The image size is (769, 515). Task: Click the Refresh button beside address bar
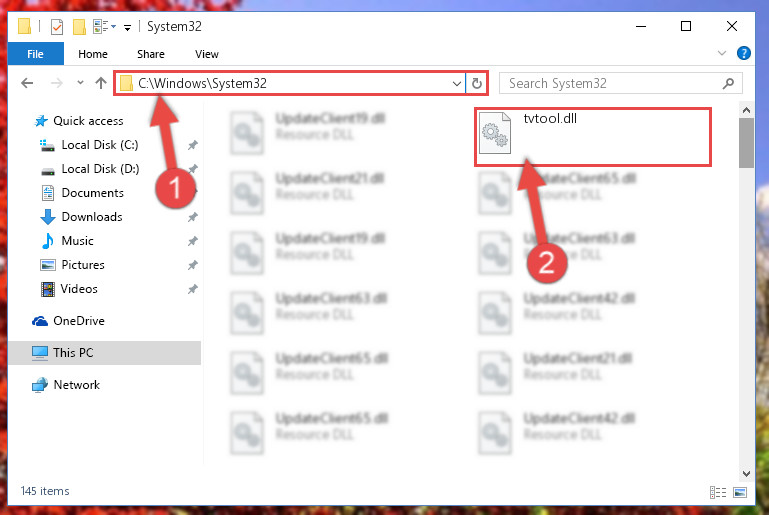point(476,83)
